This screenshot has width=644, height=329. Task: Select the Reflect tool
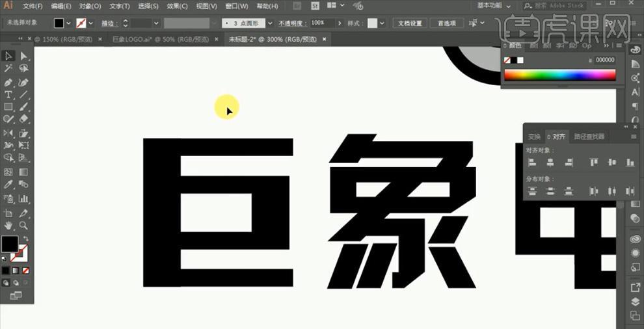pyautogui.click(x=8, y=133)
